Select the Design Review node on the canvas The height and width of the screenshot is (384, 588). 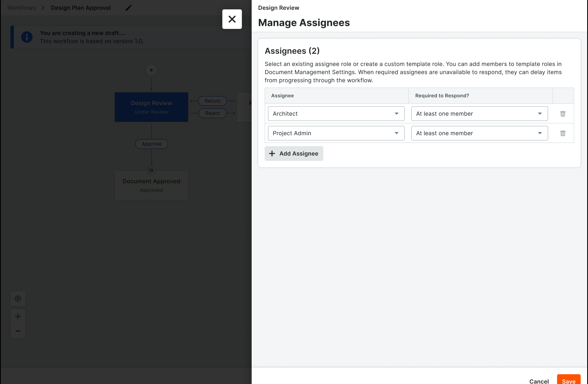[151, 107]
